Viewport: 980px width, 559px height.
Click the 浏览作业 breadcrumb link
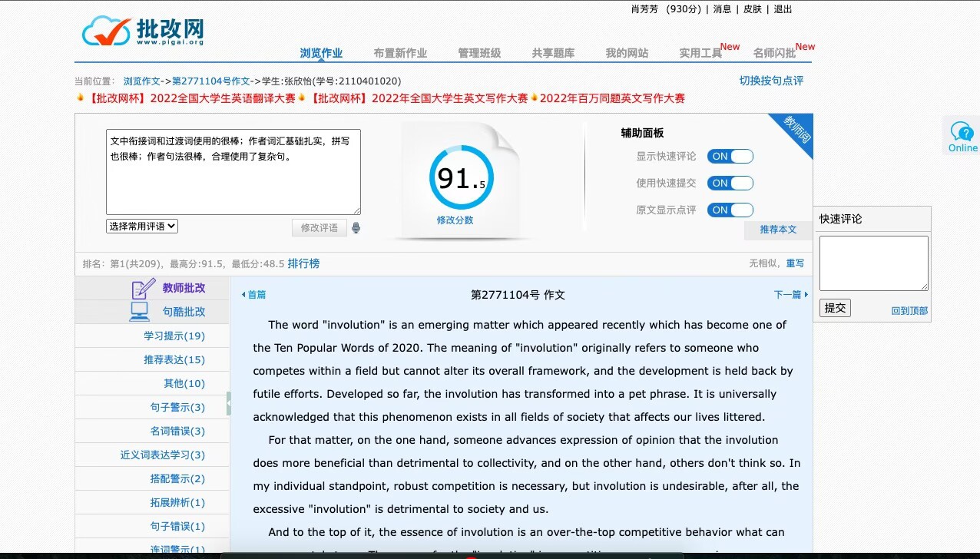pyautogui.click(x=142, y=81)
